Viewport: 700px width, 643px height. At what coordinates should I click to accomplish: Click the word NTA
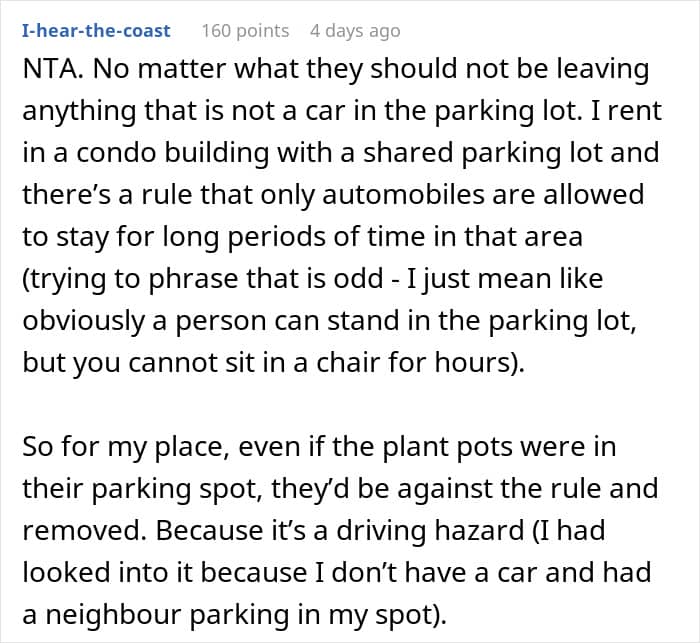[x=49, y=71]
